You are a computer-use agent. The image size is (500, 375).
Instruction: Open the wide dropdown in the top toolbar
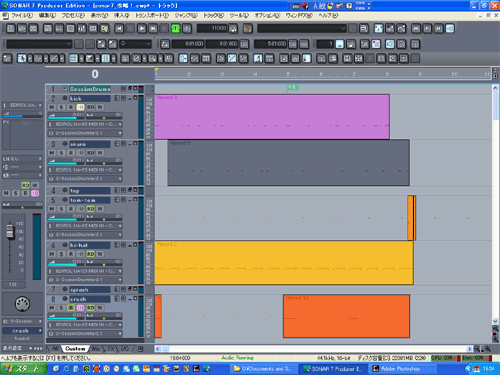pyautogui.click(x=302, y=29)
